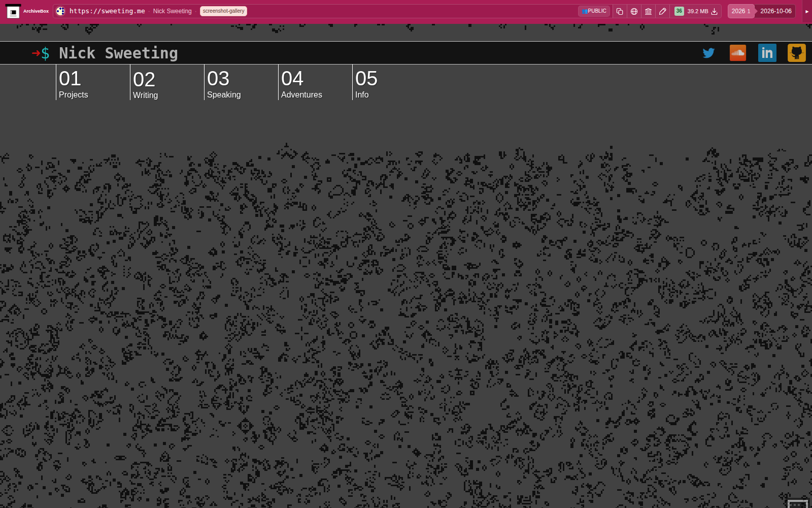Screen dimensions: 812x508
Task: Click the ArchiveBox brand text
Action: point(36,11)
